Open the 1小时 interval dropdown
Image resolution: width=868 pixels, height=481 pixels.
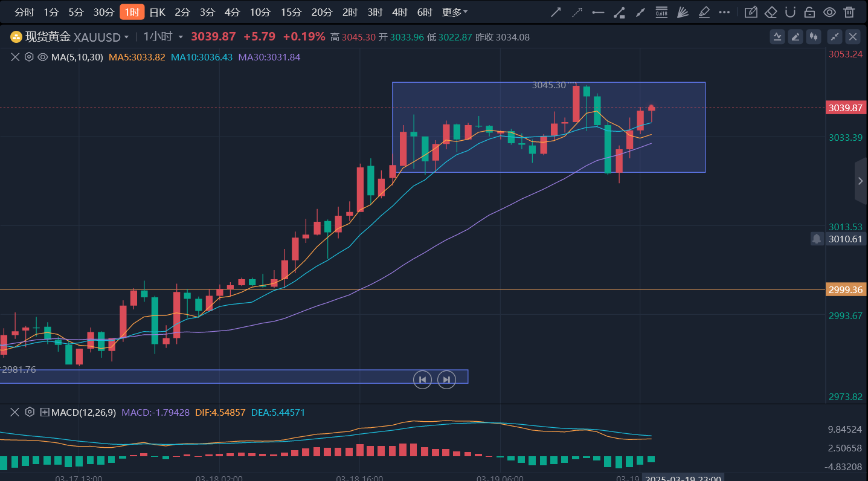180,37
